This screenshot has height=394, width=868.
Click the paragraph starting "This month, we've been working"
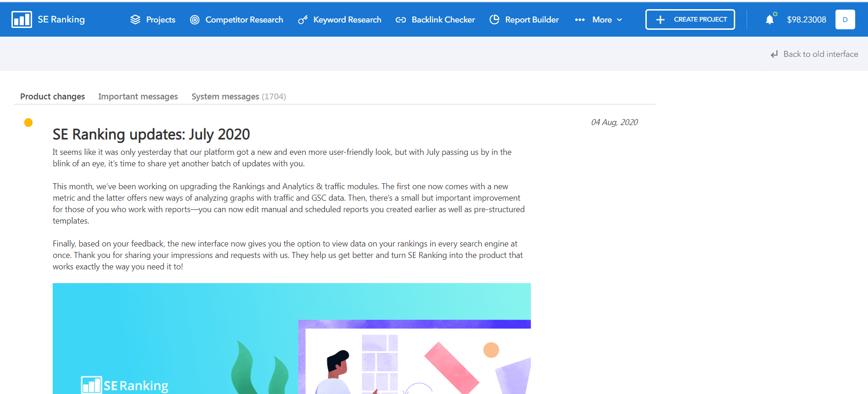289,203
